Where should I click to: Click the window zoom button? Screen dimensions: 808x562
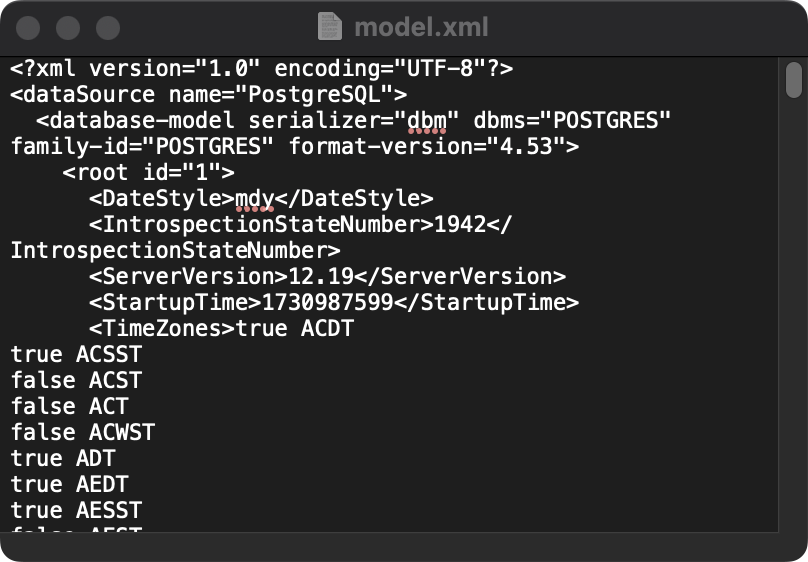[107, 27]
